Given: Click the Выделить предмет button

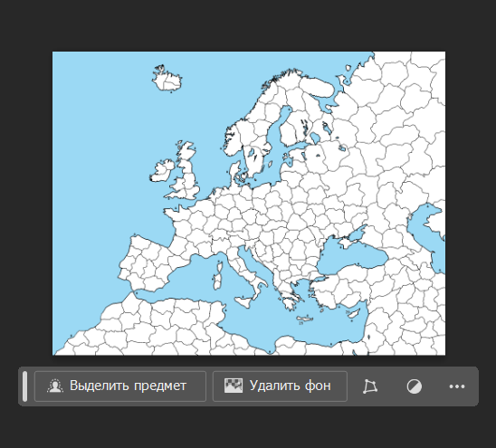Looking at the screenshot, I should coord(119,386).
